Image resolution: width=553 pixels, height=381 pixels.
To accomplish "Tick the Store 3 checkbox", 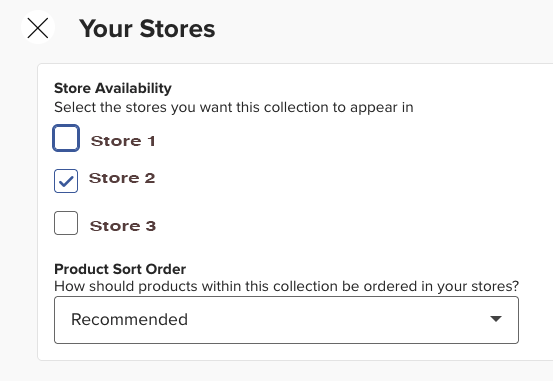I will (x=66, y=223).
